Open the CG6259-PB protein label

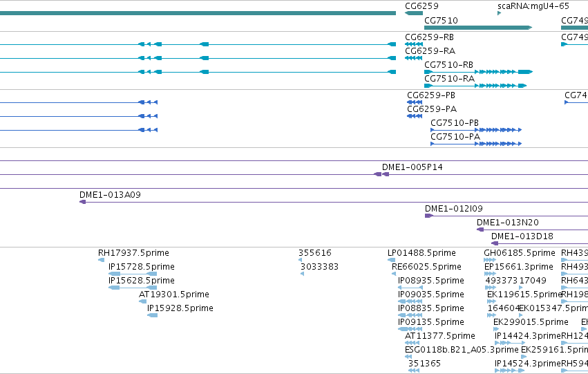(x=431, y=95)
